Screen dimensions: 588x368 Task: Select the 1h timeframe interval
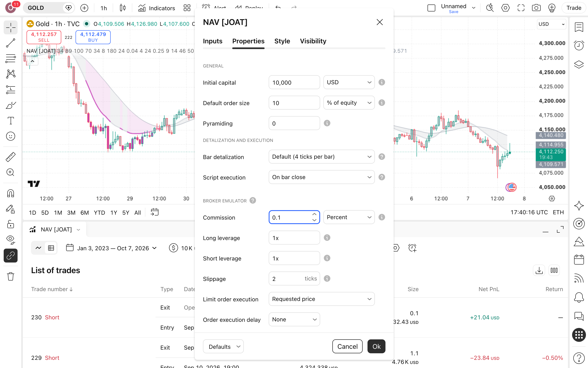(x=104, y=8)
